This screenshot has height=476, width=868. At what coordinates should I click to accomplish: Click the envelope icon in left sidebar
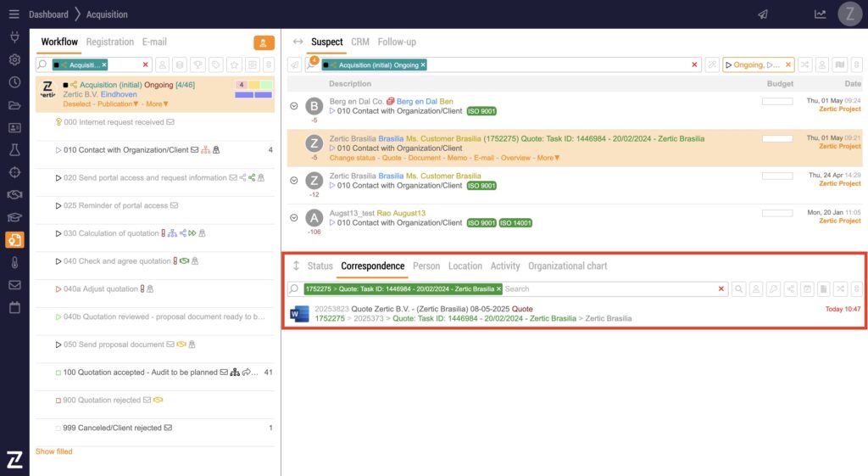pyautogui.click(x=14, y=284)
